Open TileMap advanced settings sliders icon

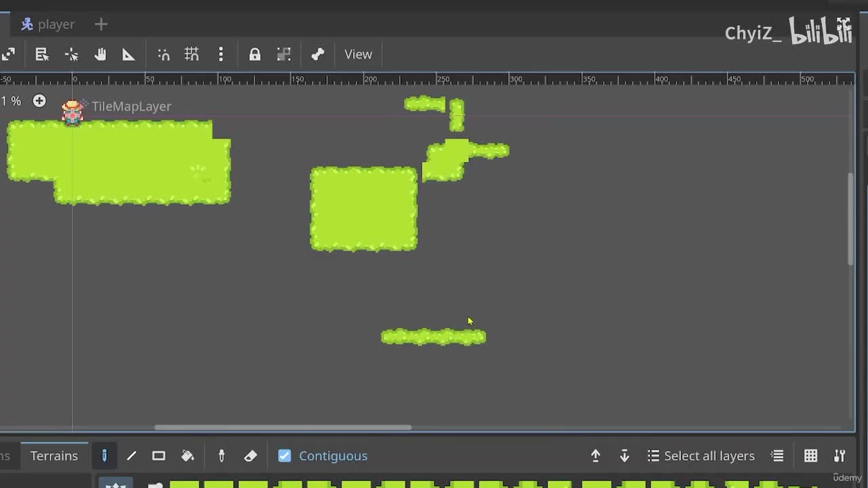click(840, 455)
